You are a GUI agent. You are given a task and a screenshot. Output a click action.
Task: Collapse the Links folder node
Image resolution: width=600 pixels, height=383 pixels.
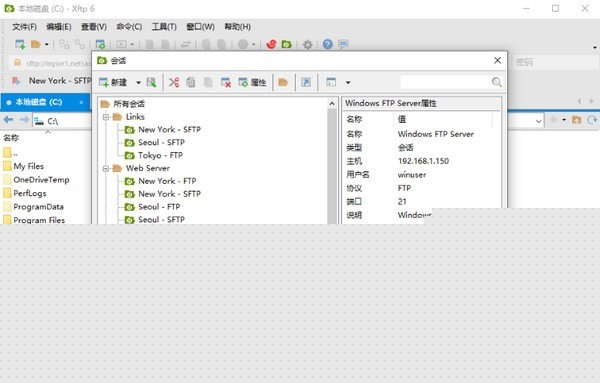pyautogui.click(x=106, y=117)
